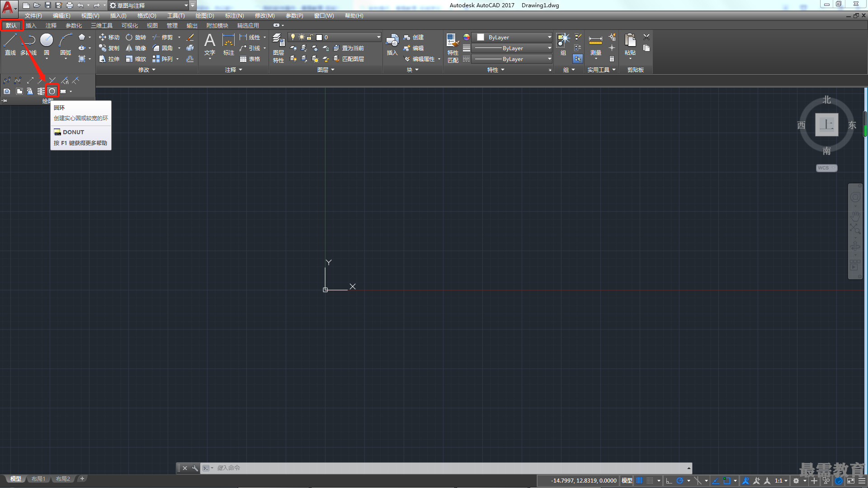Image resolution: width=868 pixels, height=488 pixels.
Task: Click the Stretch (拉伸) tool
Action: [109, 59]
